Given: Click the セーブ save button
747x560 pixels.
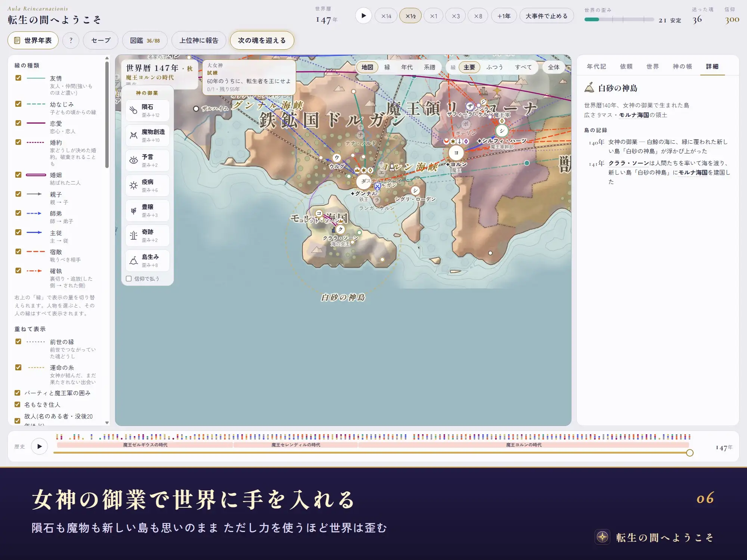Looking at the screenshot, I should click(x=101, y=40).
